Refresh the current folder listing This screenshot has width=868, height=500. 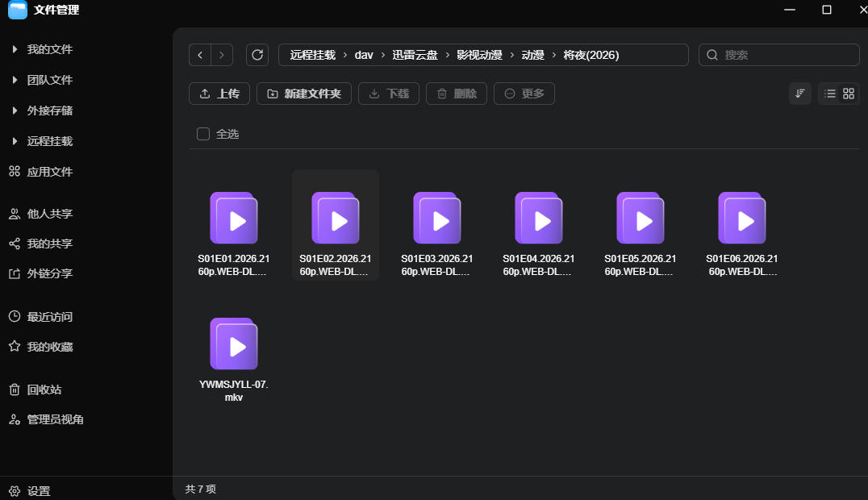[257, 55]
